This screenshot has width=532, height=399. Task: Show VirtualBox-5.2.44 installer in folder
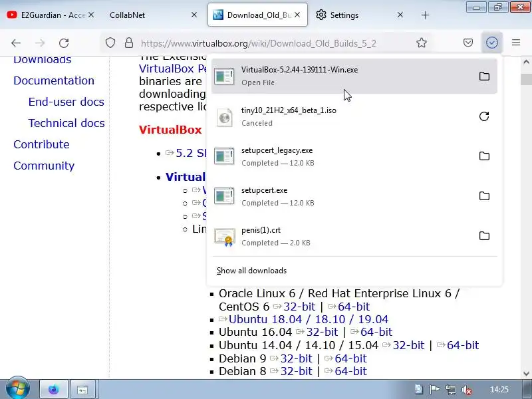[x=484, y=76]
